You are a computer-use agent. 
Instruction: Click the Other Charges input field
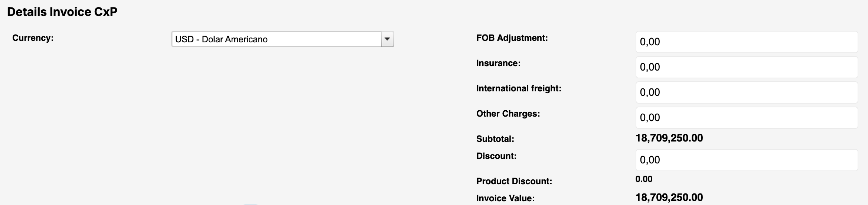pyautogui.click(x=746, y=118)
